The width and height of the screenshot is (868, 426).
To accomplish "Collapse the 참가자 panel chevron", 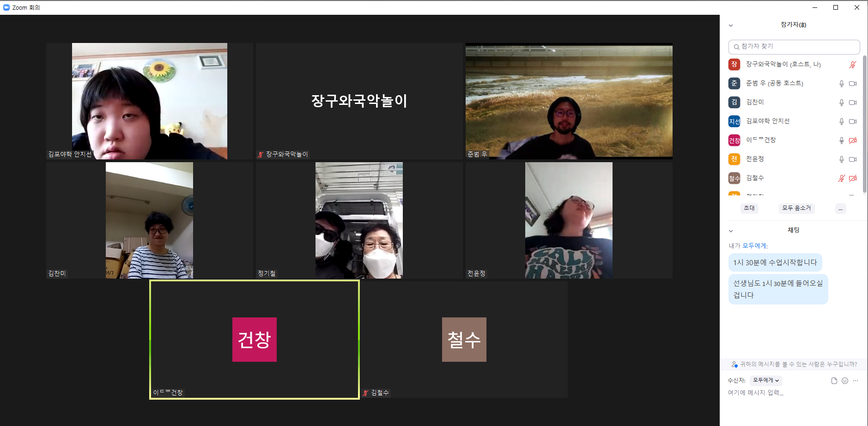I will tap(731, 25).
